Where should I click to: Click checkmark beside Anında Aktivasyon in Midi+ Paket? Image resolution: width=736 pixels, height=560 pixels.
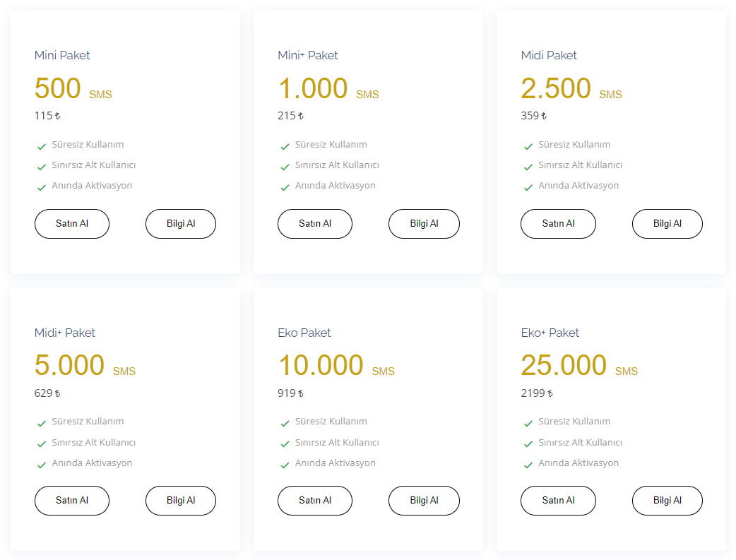pos(42,465)
